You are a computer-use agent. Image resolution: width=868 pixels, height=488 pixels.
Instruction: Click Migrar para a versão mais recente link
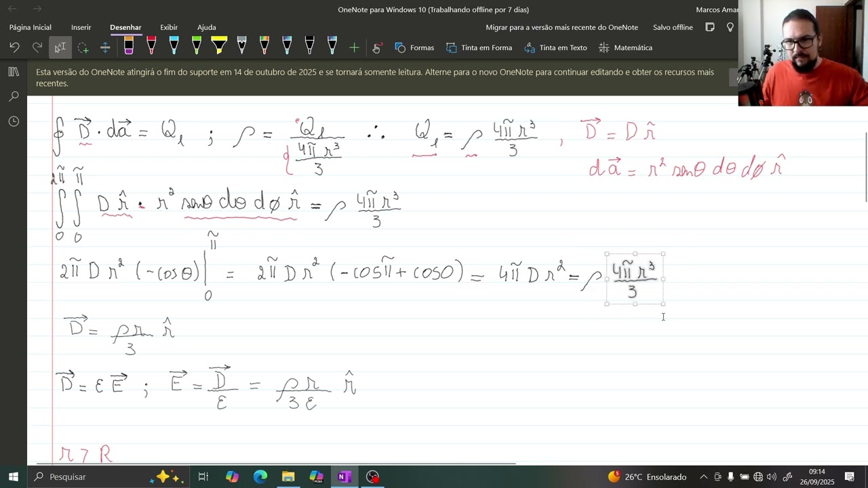(561, 27)
